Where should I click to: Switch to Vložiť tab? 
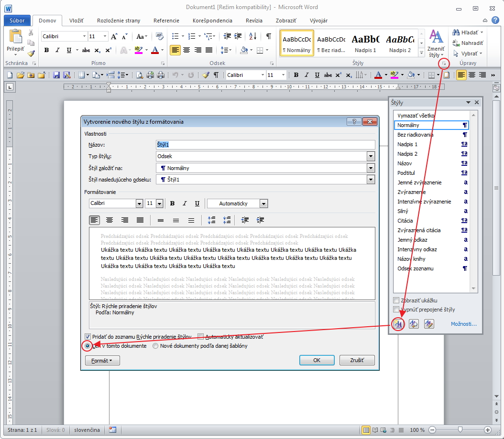pos(76,21)
